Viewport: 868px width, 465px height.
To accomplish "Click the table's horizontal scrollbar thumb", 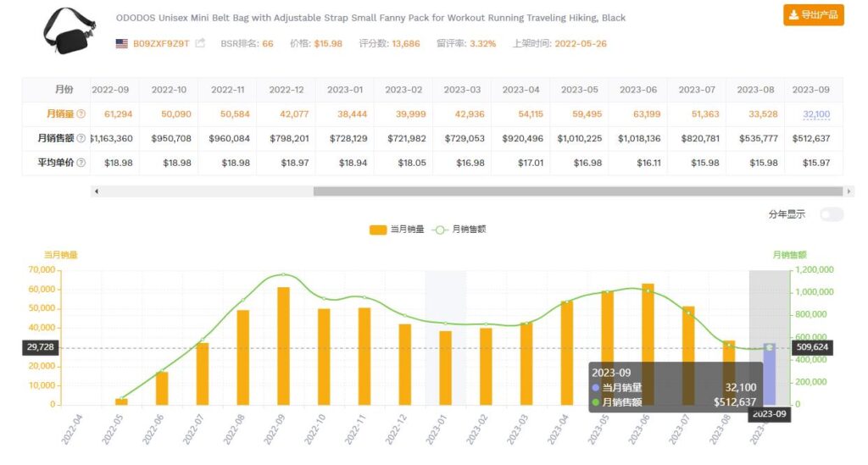I will [x=576, y=191].
